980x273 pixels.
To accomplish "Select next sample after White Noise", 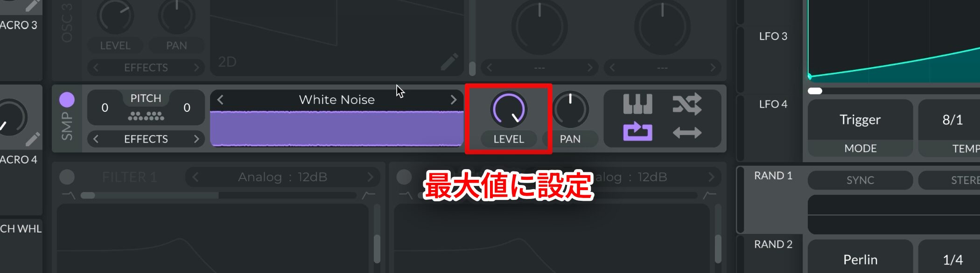I will pos(453,100).
